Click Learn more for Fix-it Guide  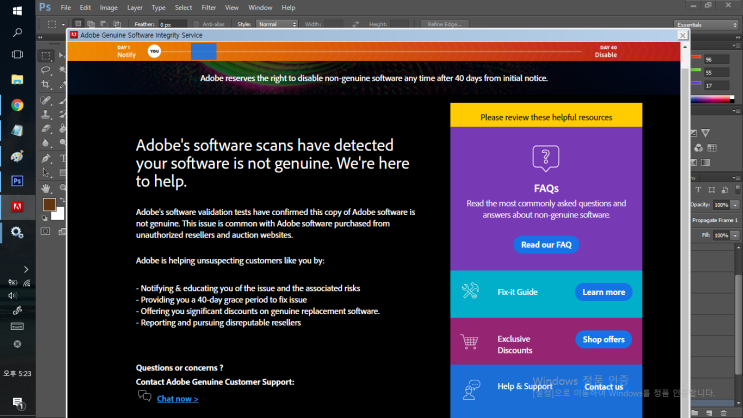point(603,292)
